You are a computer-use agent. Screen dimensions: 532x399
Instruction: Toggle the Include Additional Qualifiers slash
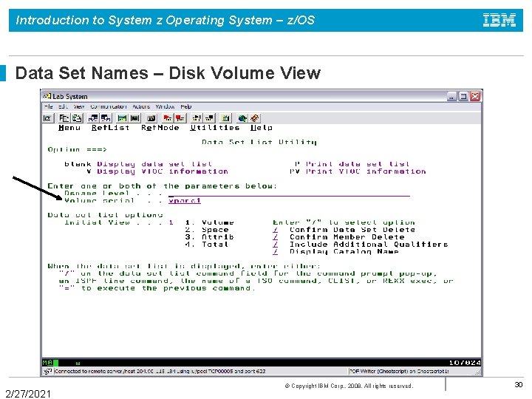pos(275,245)
